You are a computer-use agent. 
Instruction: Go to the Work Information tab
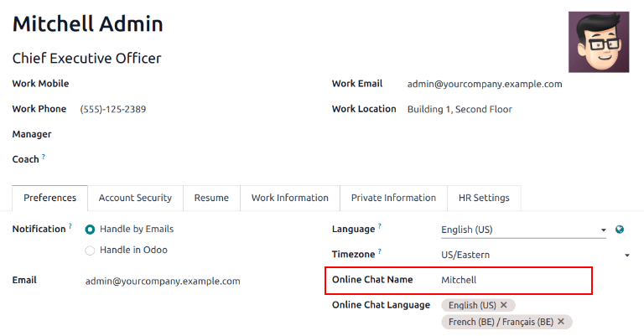[x=289, y=198]
